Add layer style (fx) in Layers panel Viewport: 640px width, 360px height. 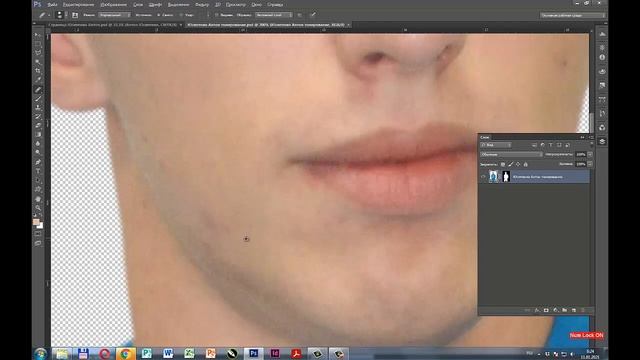[x=537, y=310]
